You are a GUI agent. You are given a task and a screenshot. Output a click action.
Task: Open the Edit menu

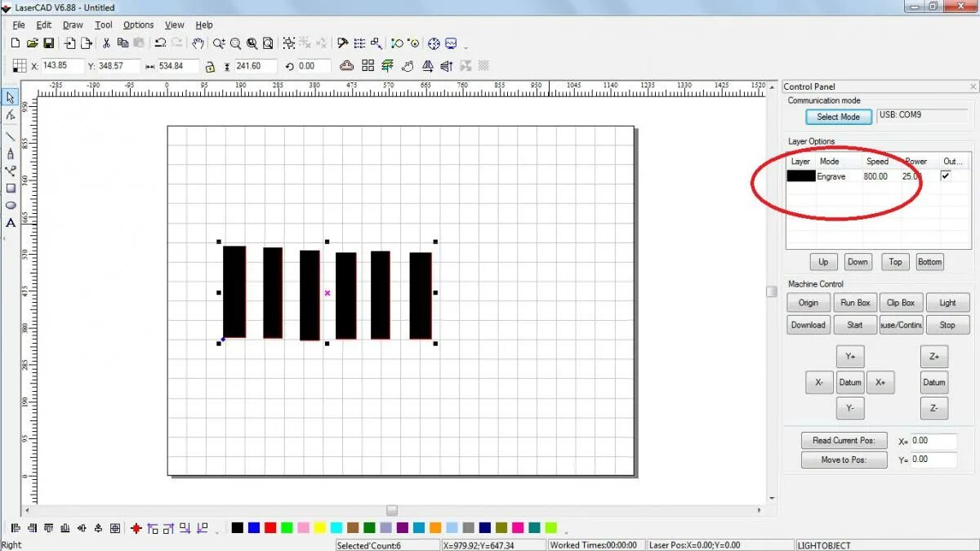pyautogui.click(x=44, y=25)
